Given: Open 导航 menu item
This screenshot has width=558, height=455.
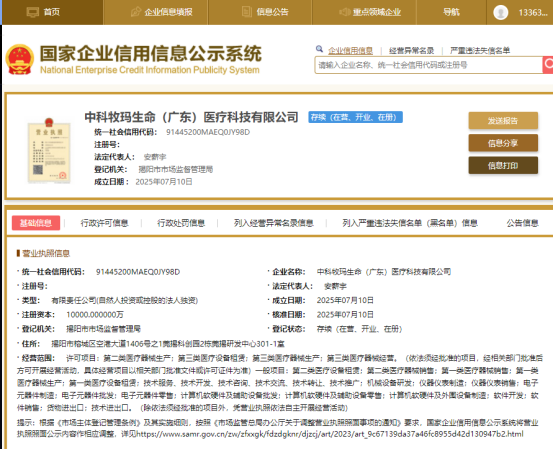Looking at the screenshot, I should (451, 12).
